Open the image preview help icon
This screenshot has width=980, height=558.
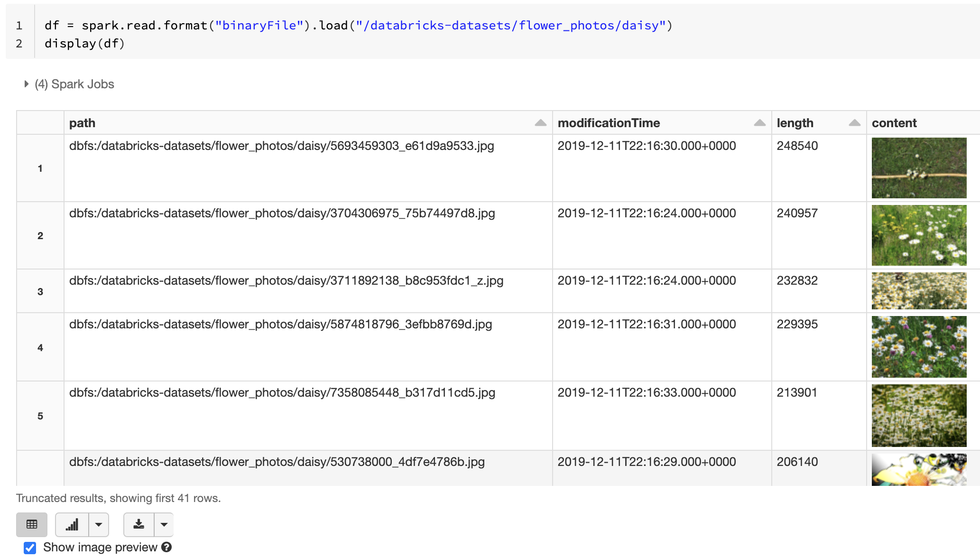166,547
